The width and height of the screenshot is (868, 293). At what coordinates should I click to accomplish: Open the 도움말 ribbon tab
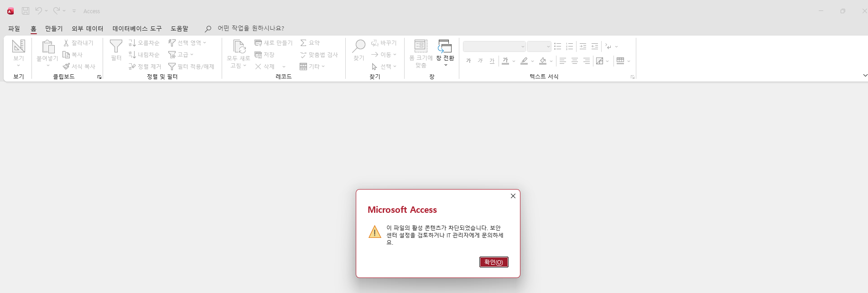179,28
